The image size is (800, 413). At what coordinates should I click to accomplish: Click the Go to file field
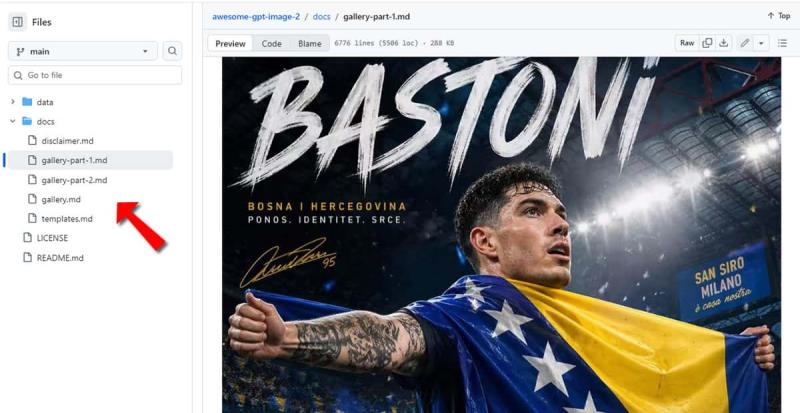95,75
